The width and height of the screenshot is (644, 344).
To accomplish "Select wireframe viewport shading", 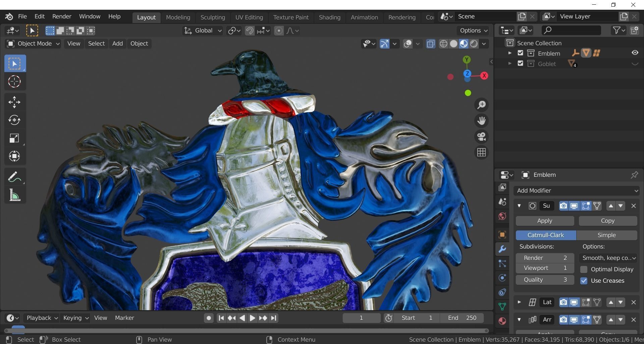I will [443, 44].
